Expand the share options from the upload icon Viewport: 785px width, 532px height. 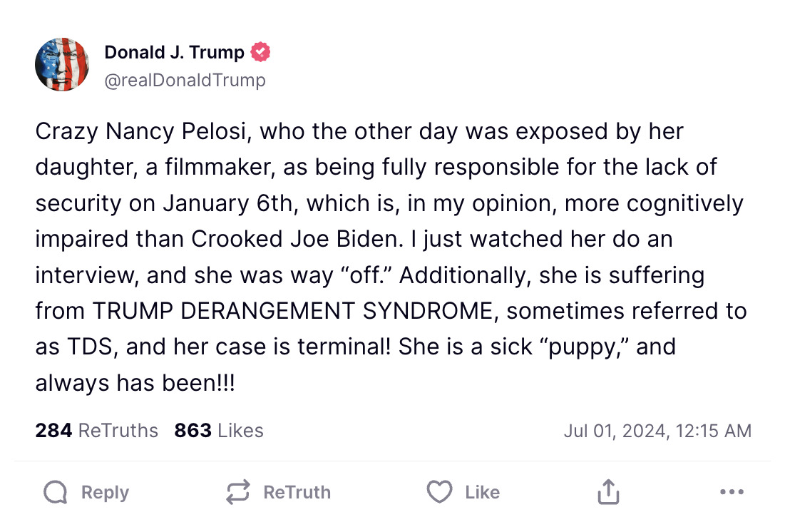(607, 491)
